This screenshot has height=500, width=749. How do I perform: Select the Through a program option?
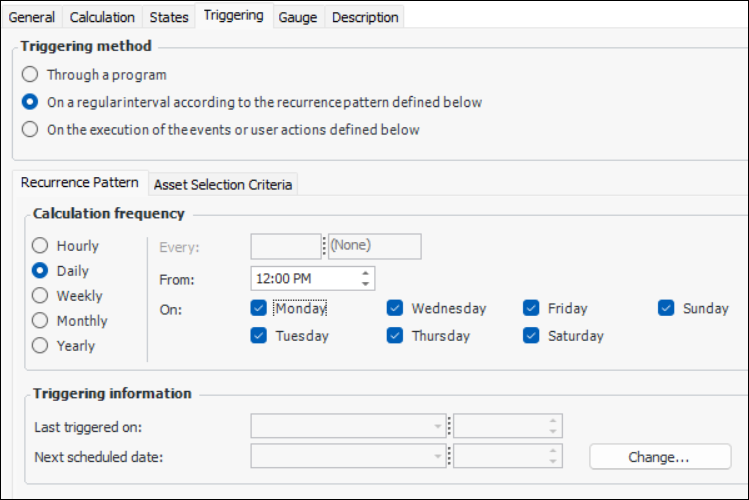tap(31, 74)
